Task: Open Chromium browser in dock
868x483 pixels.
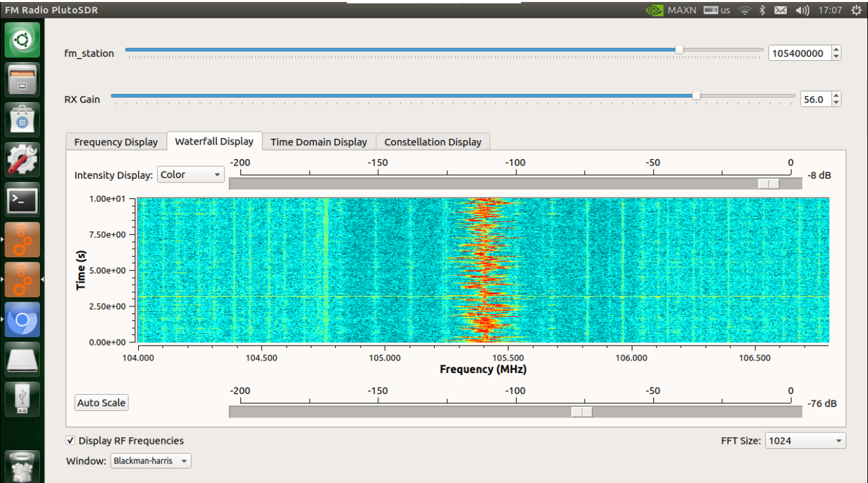Action: tap(23, 319)
